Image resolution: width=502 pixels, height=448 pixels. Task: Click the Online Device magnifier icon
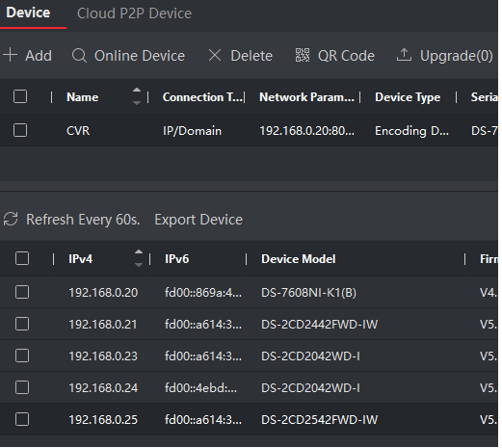pos(79,56)
